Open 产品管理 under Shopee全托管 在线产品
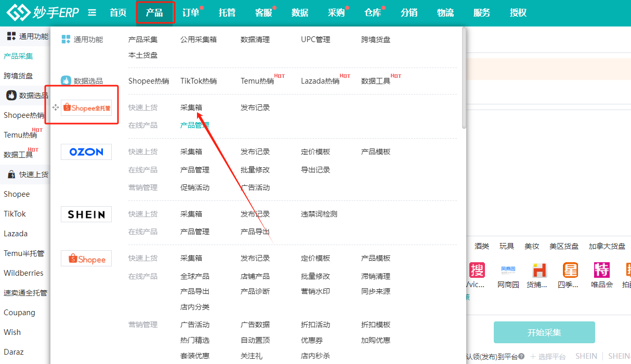The width and height of the screenshot is (631, 364). tap(195, 125)
